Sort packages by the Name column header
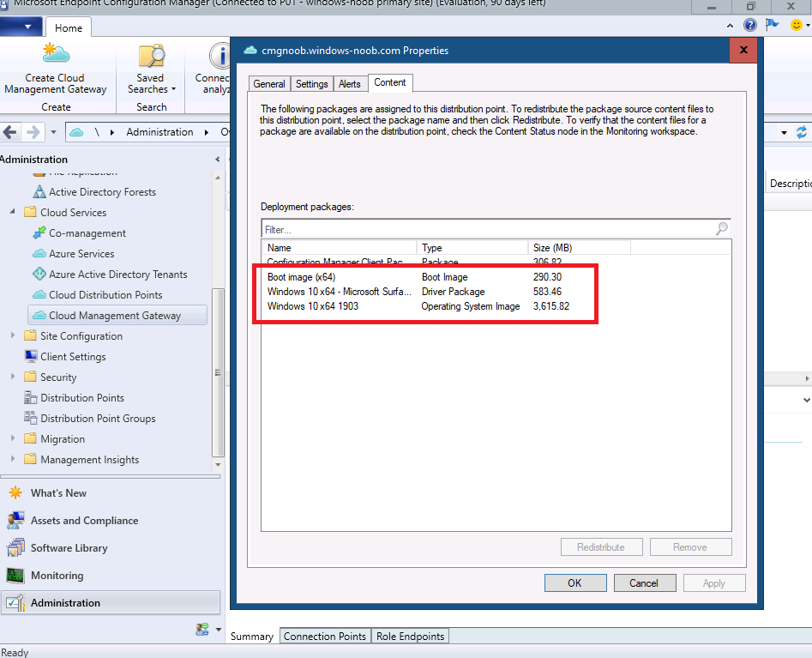812x658 pixels. point(340,248)
